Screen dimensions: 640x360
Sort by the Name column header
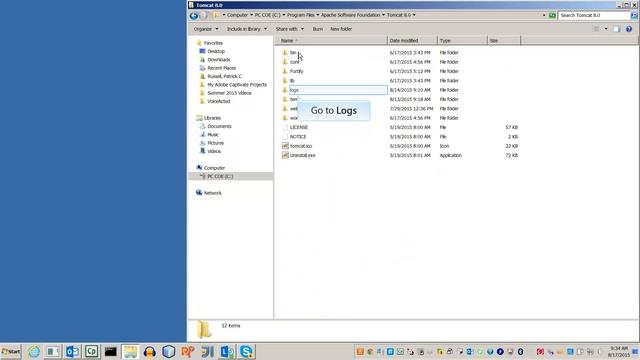coord(332,41)
